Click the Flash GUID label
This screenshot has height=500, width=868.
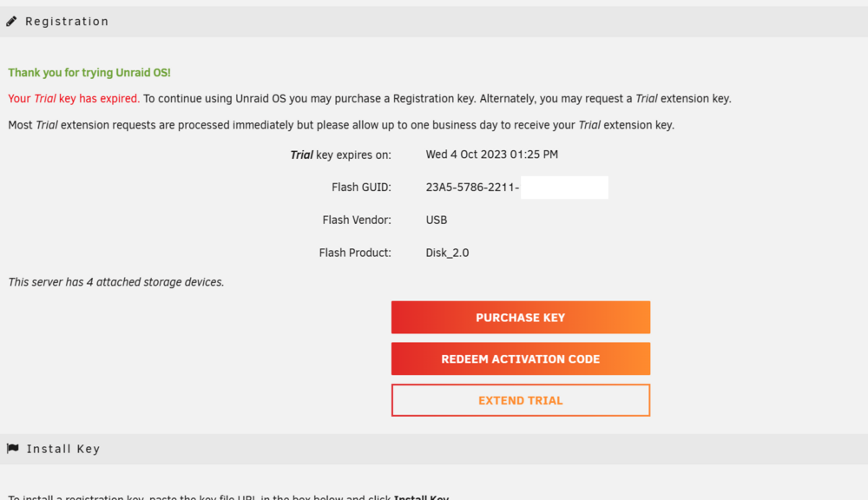[x=361, y=187]
